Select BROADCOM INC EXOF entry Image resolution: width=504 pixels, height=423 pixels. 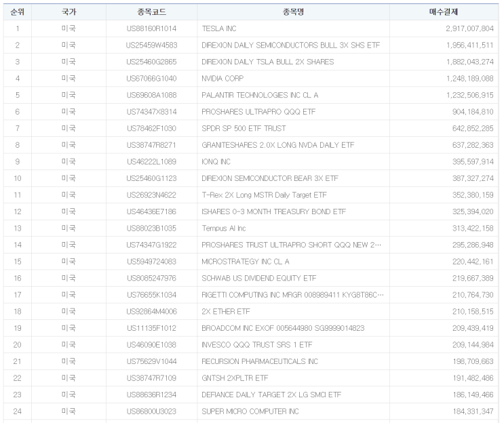coord(283,328)
